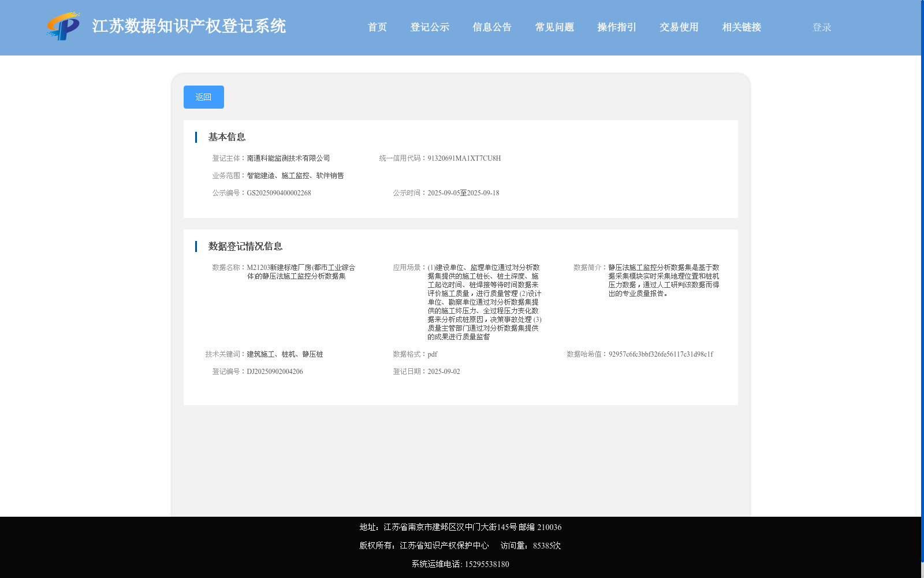
Task: Open the 首页 menu item
Action: pyautogui.click(x=377, y=27)
